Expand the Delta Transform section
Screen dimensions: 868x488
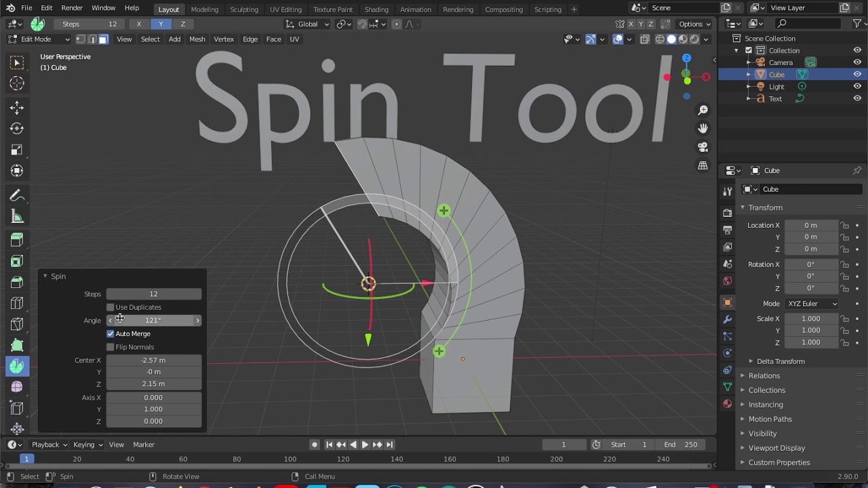[x=780, y=361]
